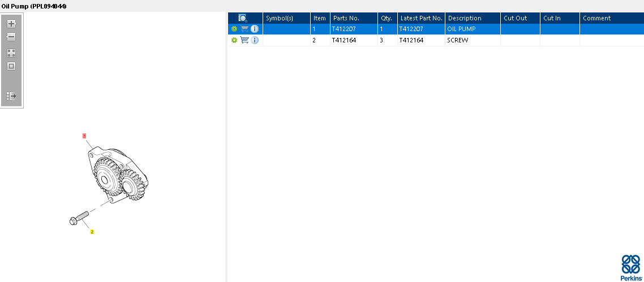This screenshot has height=282, width=644.
Task: Click the Cut In column header
Action: (x=560, y=18)
